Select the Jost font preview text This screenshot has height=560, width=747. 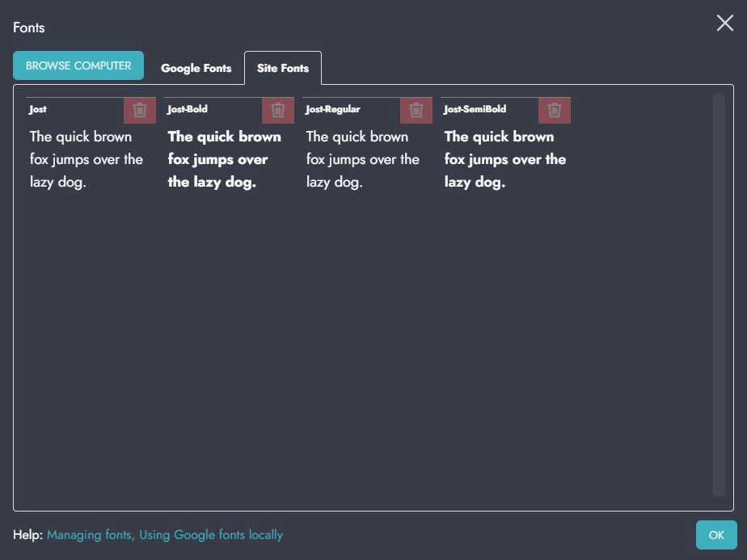click(x=87, y=159)
